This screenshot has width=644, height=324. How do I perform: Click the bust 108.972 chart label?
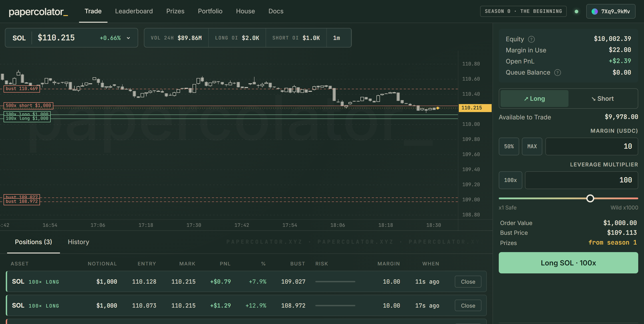click(x=22, y=202)
